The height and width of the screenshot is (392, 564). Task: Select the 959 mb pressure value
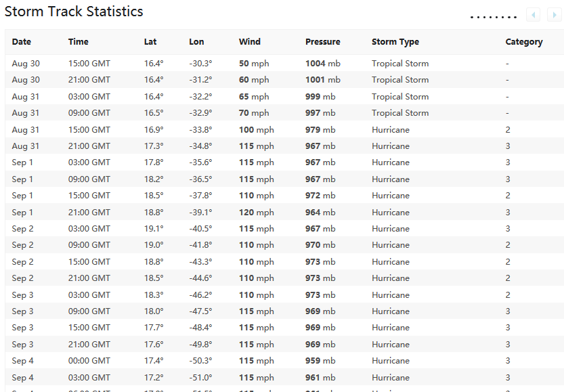(320, 361)
